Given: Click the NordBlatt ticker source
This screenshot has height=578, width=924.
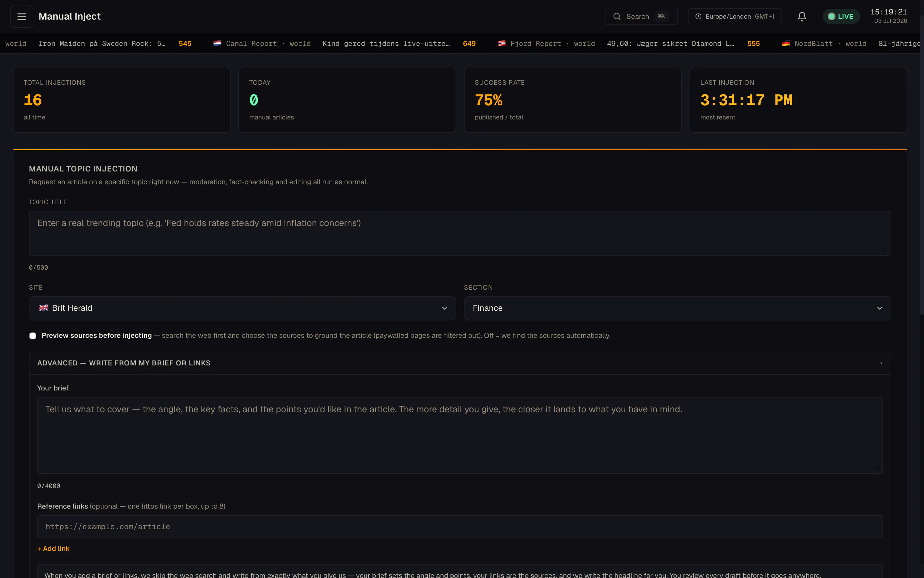Looking at the screenshot, I should tap(814, 44).
